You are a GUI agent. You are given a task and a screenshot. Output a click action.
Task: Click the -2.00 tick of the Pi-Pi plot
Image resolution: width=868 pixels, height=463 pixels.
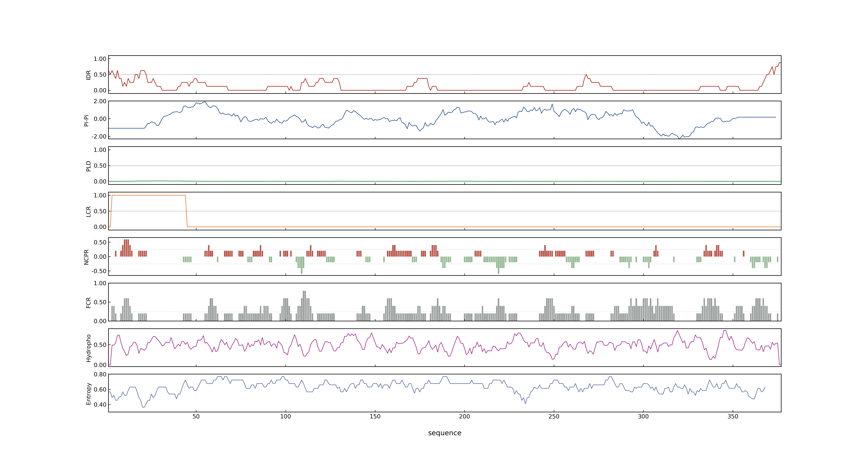pyautogui.click(x=99, y=136)
